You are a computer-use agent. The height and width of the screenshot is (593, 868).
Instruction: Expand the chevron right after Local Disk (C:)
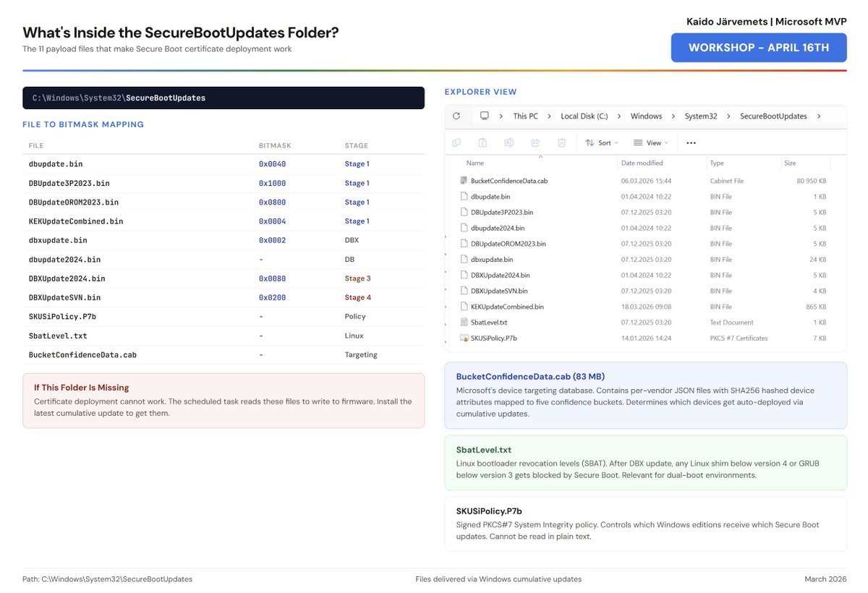619,116
